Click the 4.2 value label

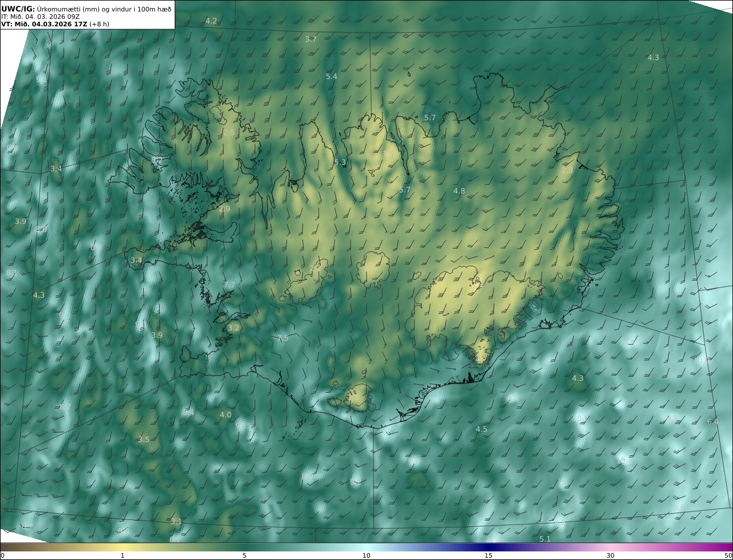tap(211, 21)
